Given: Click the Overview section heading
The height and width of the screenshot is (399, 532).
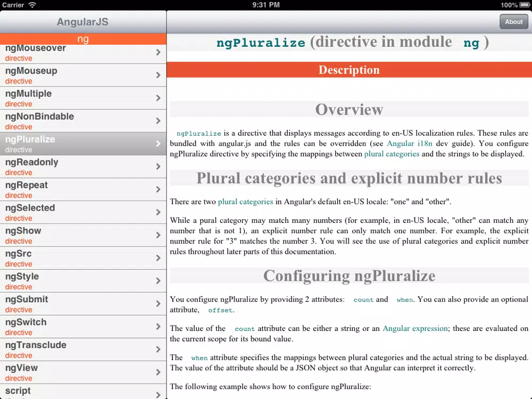Looking at the screenshot, I should pos(349,109).
